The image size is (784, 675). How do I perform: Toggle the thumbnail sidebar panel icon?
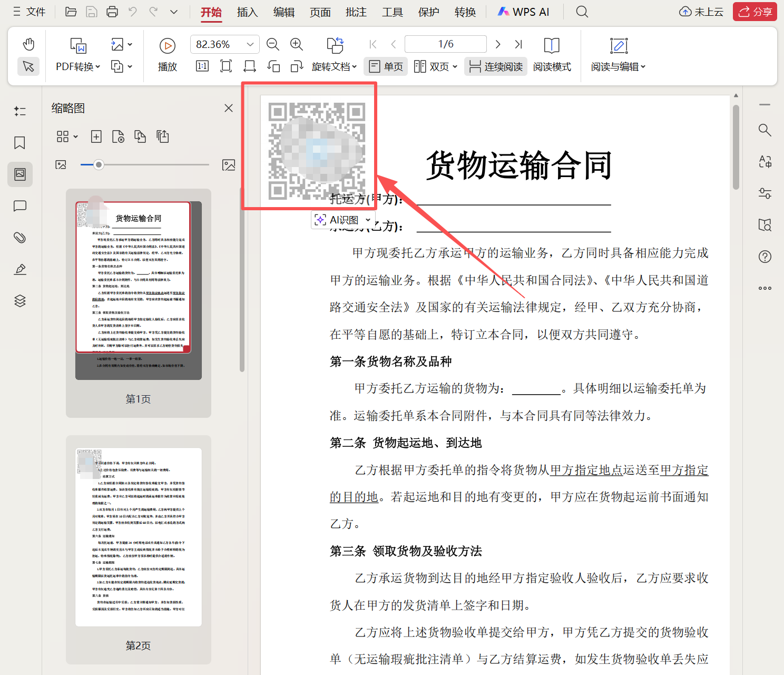coord(20,174)
